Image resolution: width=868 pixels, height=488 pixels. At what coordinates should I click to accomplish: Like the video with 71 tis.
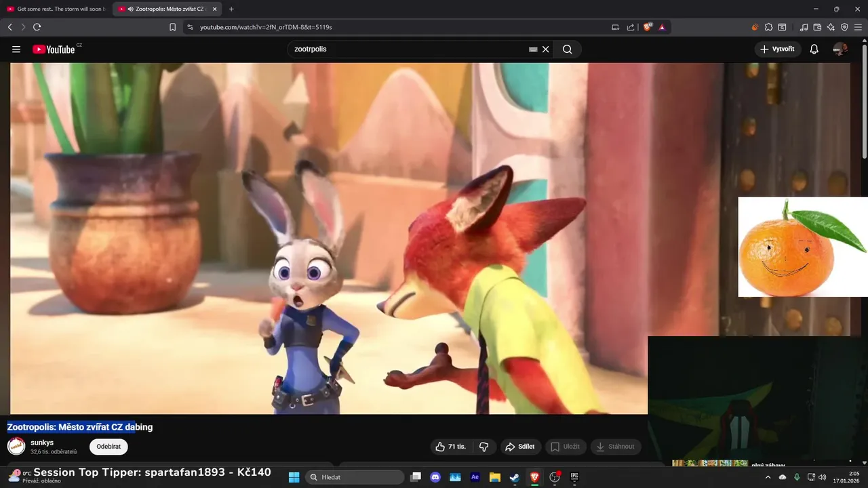coord(451,447)
